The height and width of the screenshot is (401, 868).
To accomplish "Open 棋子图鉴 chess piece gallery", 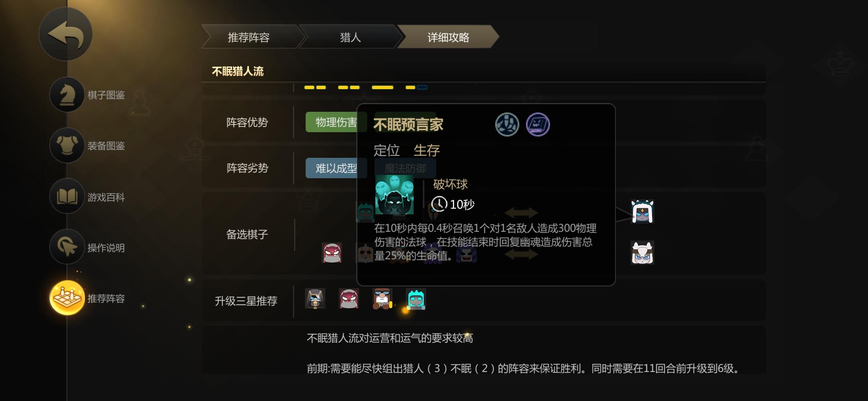I will [x=67, y=95].
